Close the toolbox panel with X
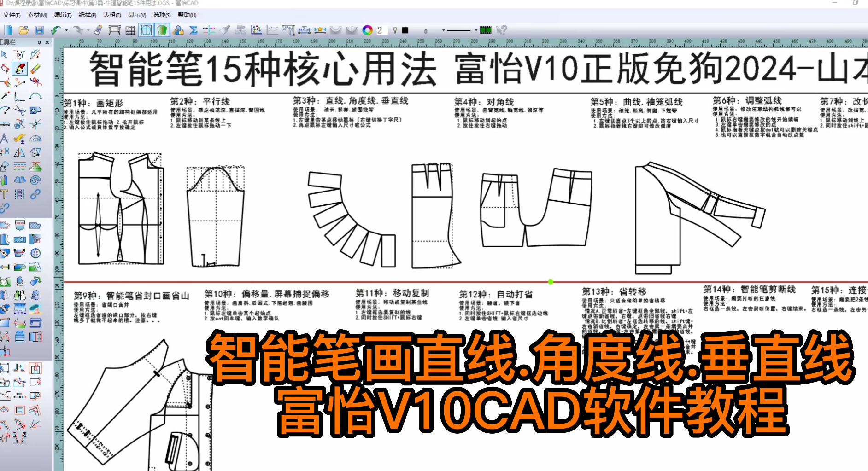This screenshot has width=868, height=471. [x=47, y=42]
